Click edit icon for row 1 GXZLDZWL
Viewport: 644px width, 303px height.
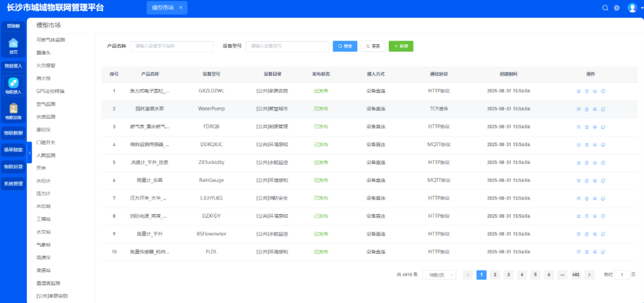(578, 91)
